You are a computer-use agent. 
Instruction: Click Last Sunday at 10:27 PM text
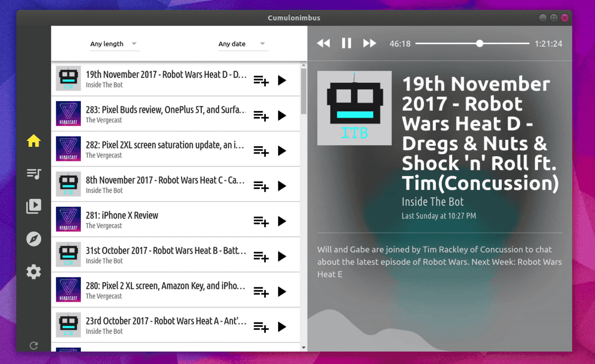[x=439, y=216]
